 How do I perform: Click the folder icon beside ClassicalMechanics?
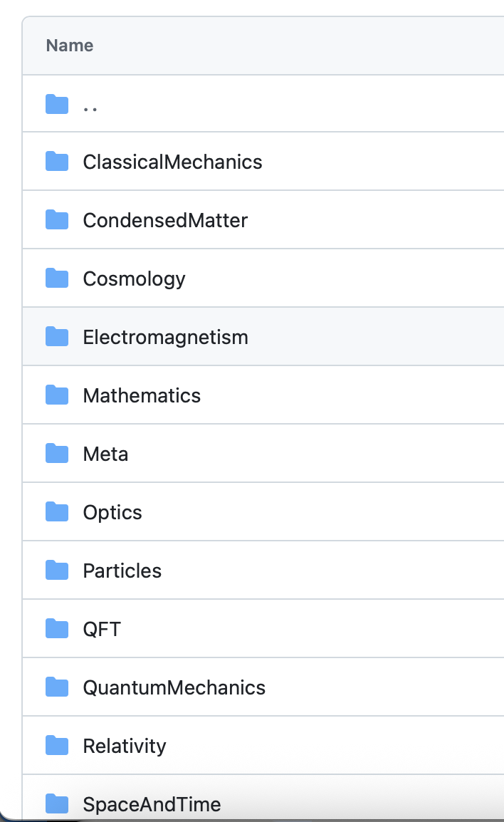click(x=57, y=162)
